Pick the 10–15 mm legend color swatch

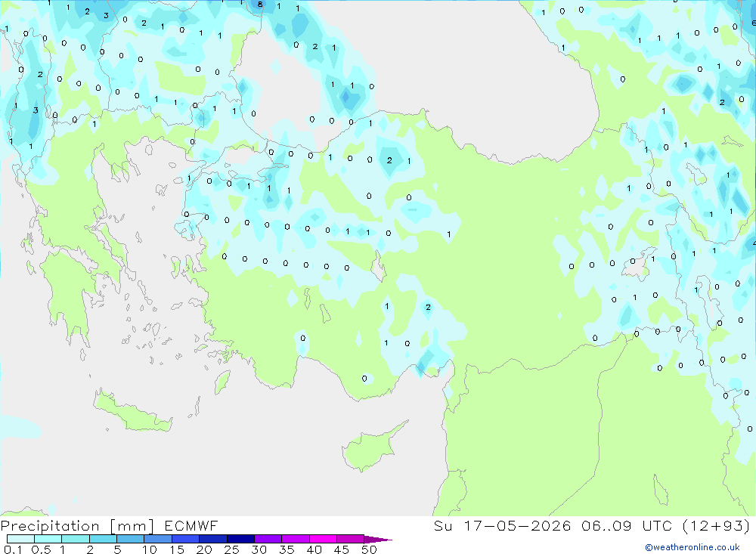158,539
